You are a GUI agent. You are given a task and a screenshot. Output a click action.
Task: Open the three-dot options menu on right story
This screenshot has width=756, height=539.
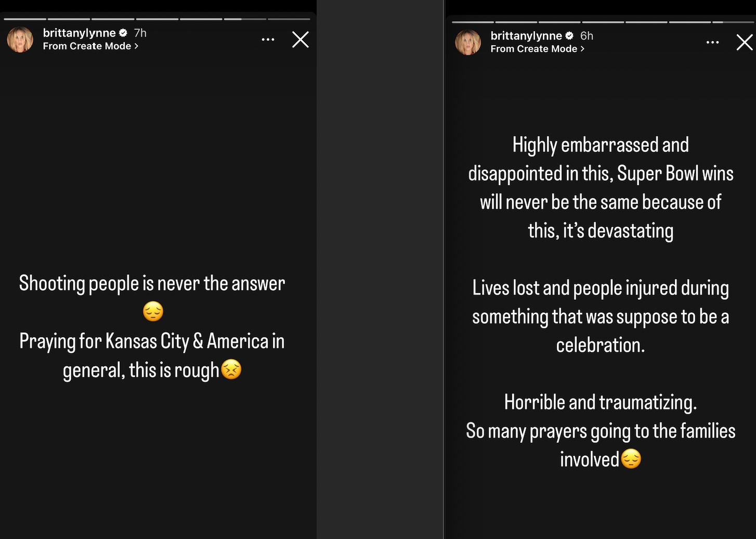pos(712,42)
